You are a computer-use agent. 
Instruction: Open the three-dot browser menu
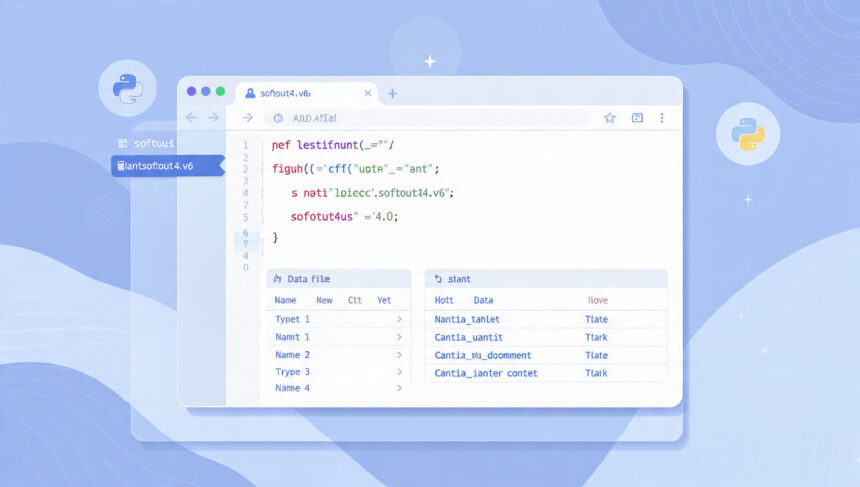pos(662,118)
